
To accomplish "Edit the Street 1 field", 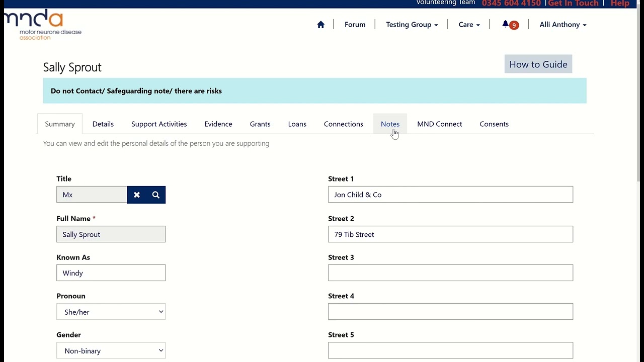I will click(450, 195).
